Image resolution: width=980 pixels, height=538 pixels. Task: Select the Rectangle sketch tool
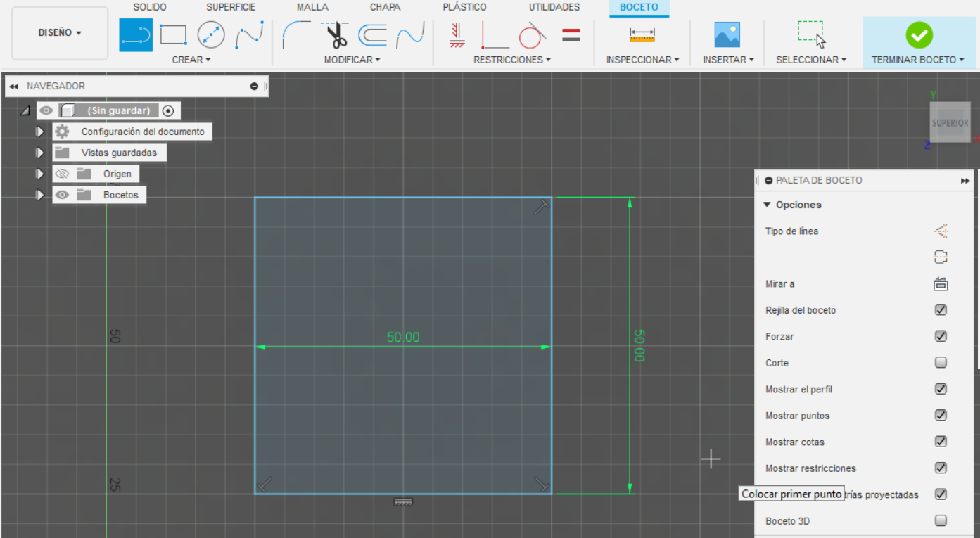pyautogui.click(x=173, y=34)
